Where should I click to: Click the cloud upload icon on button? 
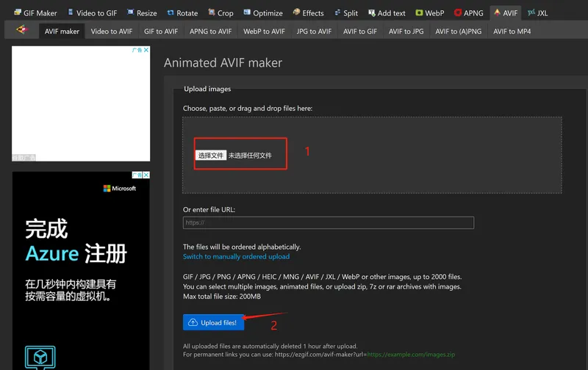coord(193,322)
